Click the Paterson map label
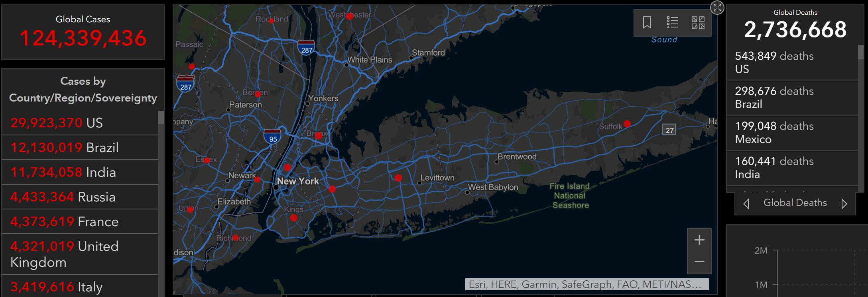 246,105
